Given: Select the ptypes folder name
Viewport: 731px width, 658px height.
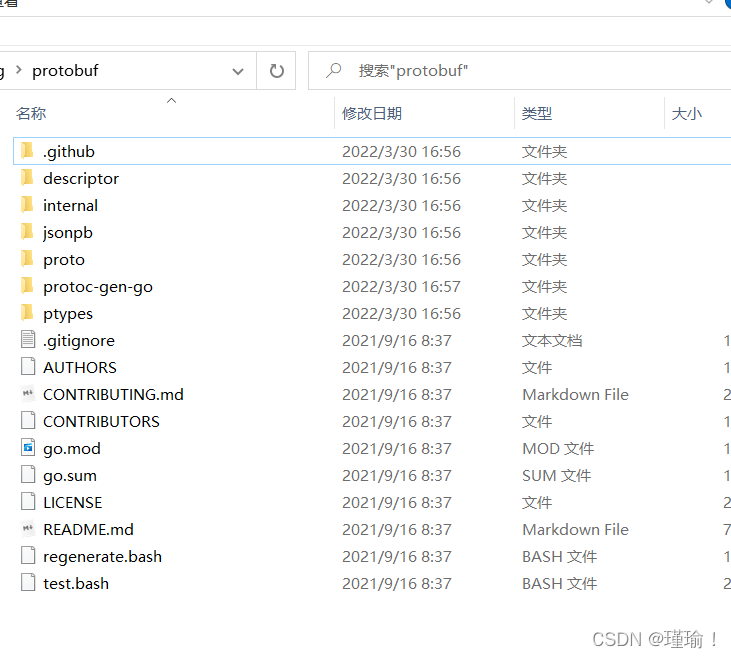Looking at the screenshot, I should (x=68, y=314).
